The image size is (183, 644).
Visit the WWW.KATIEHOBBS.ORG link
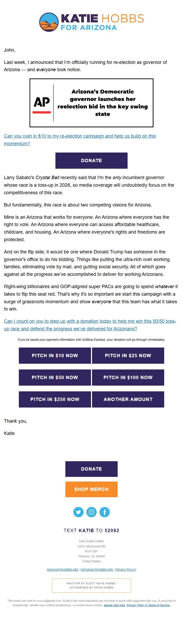(x=63, y=570)
